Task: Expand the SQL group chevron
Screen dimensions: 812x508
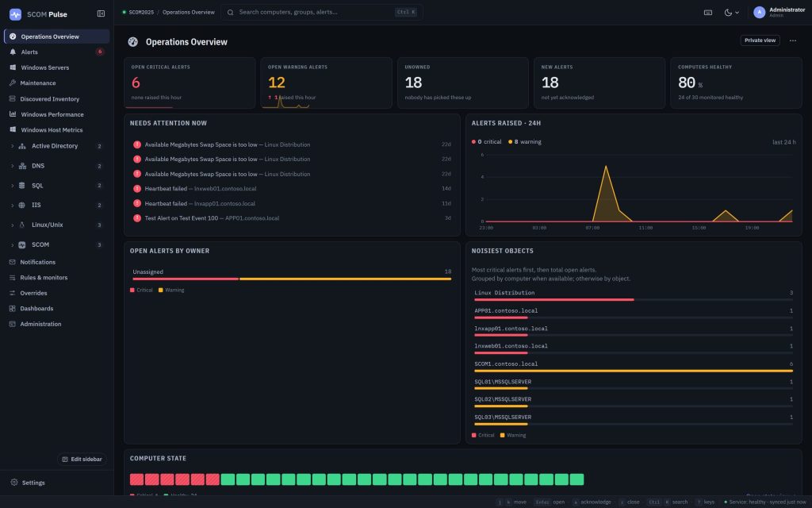Action: click(x=13, y=186)
